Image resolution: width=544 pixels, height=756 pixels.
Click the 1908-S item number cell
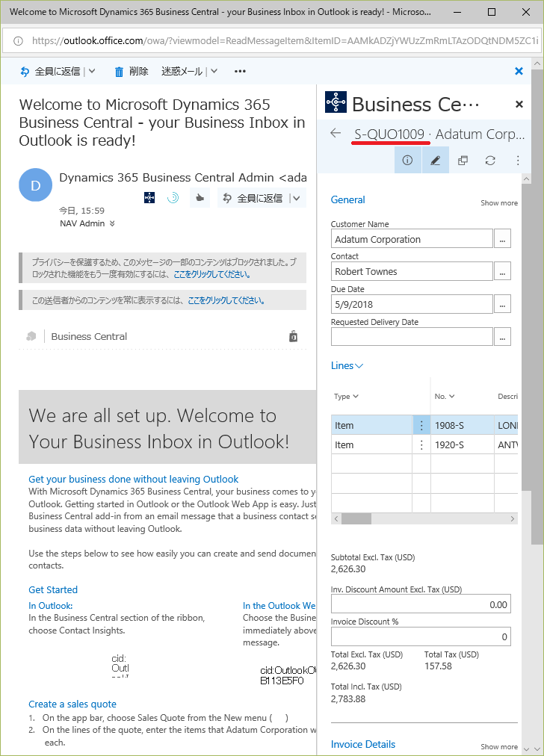pyautogui.click(x=462, y=425)
